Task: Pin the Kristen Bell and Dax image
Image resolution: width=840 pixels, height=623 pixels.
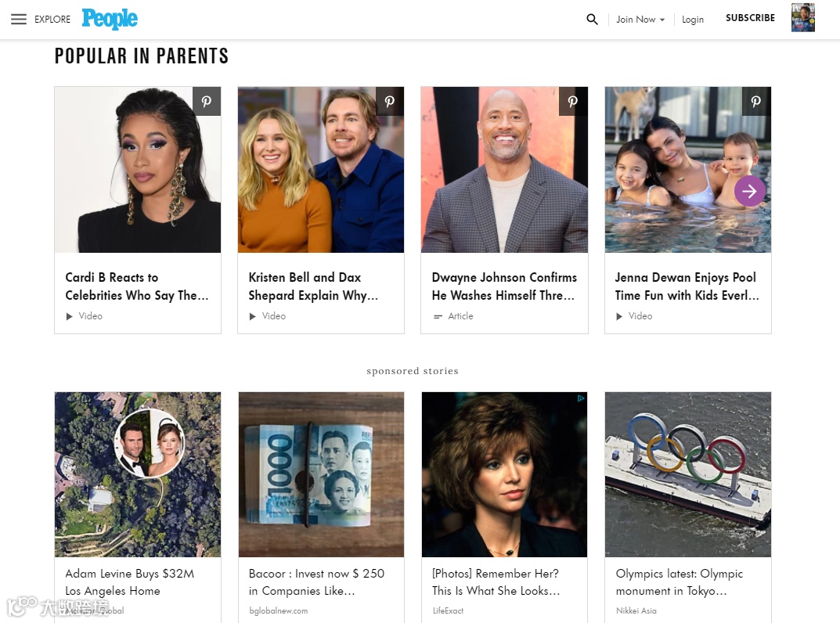Action: pos(390,101)
